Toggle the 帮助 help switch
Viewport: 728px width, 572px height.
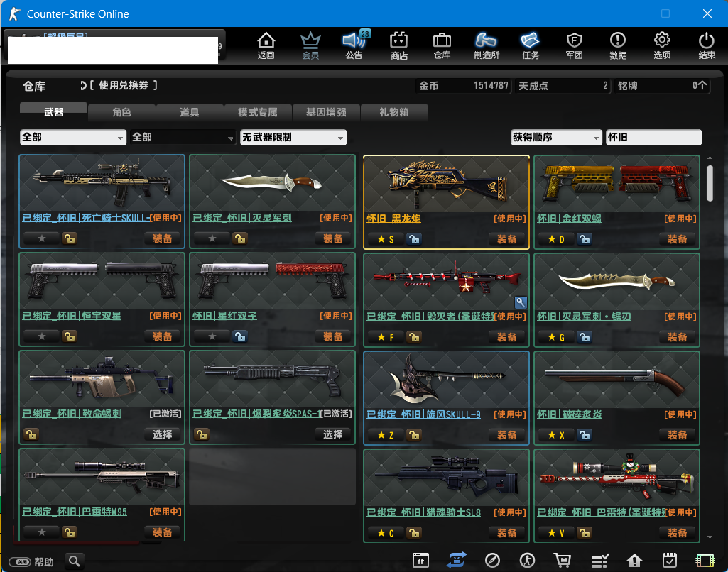tap(20, 562)
